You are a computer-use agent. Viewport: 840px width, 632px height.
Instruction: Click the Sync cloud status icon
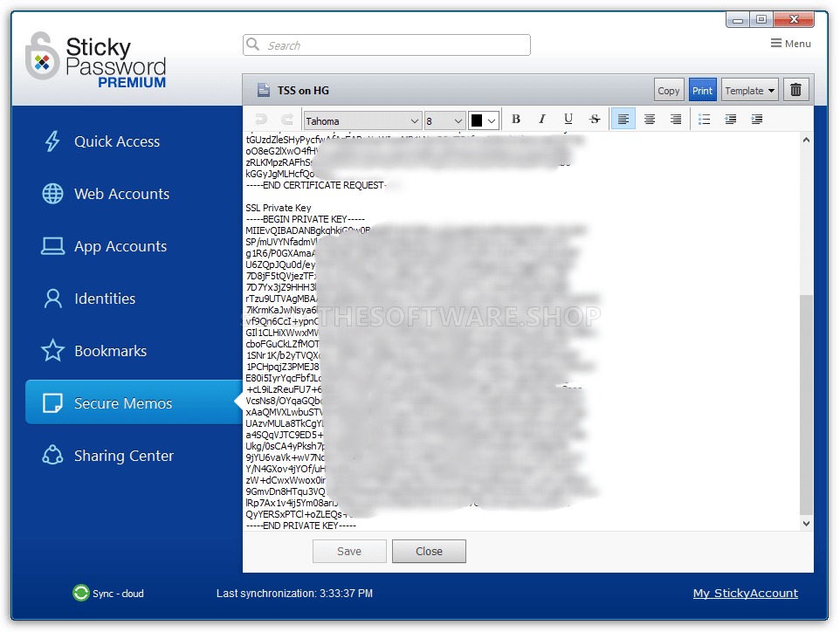(81, 593)
